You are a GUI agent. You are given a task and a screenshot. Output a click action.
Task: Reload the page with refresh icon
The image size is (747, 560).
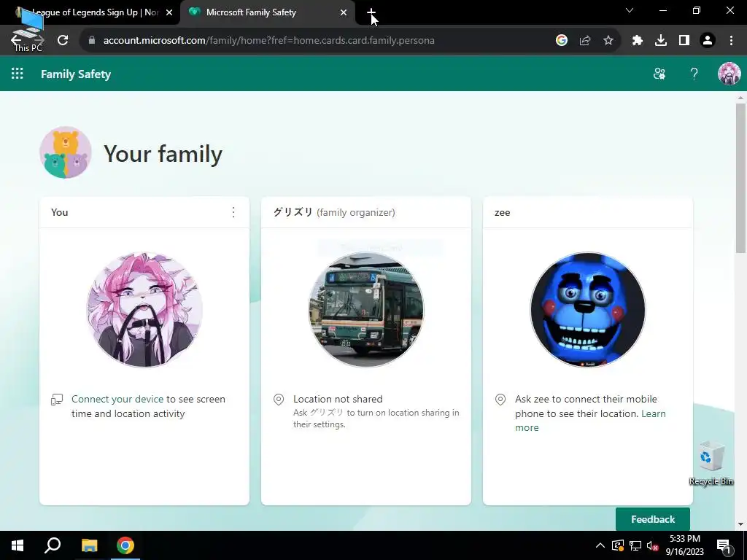click(x=63, y=41)
